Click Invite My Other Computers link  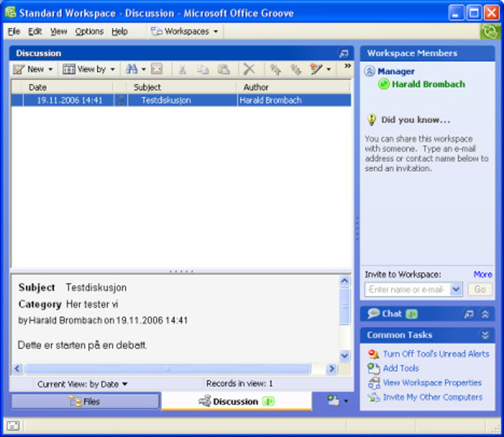[x=433, y=397]
